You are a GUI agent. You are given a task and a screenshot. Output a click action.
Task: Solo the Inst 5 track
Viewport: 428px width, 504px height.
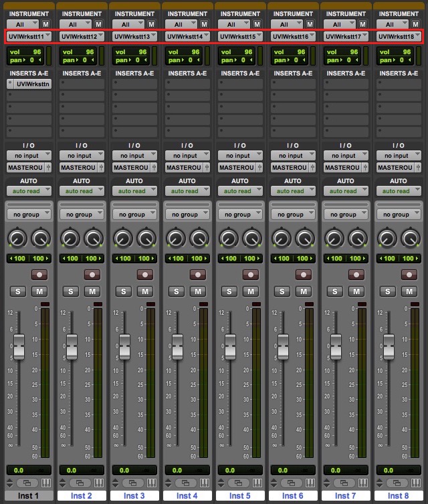tap(229, 291)
